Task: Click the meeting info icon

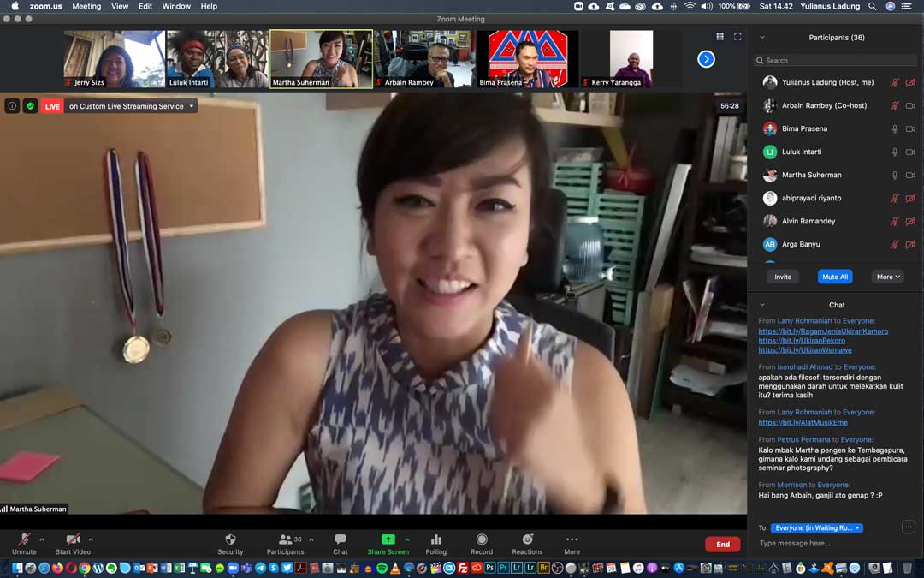Action: point(12,106)
